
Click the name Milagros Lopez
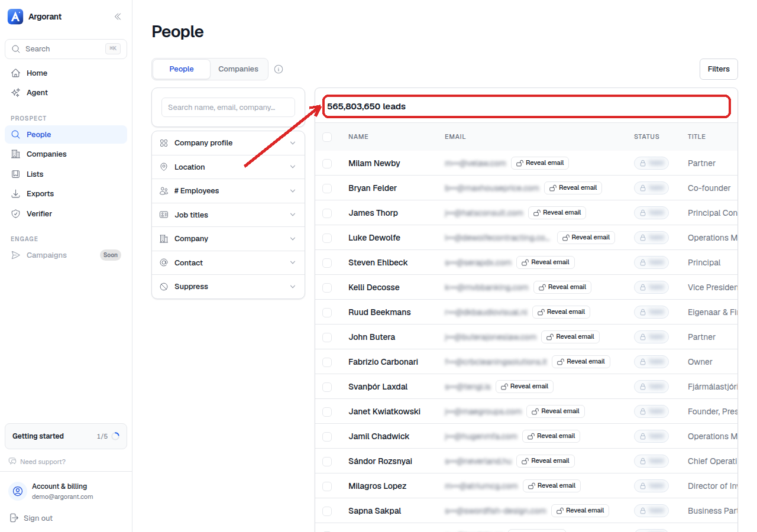pos(377,486)
